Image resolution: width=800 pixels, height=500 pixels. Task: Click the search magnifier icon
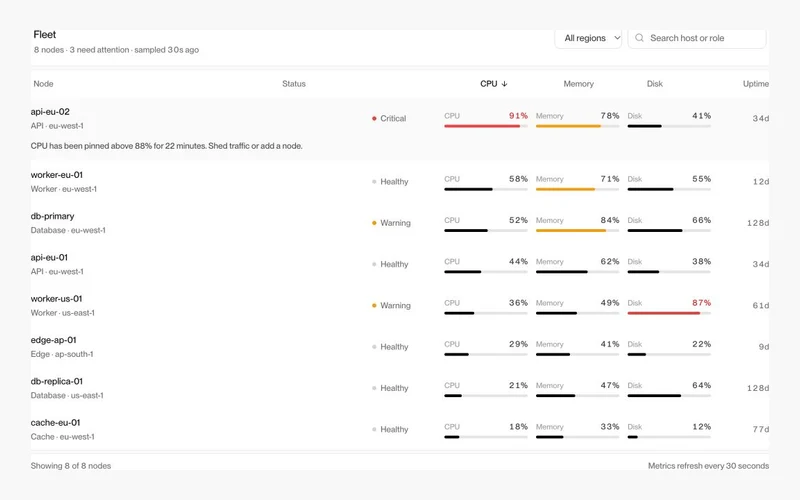click(x=639, y=38)
